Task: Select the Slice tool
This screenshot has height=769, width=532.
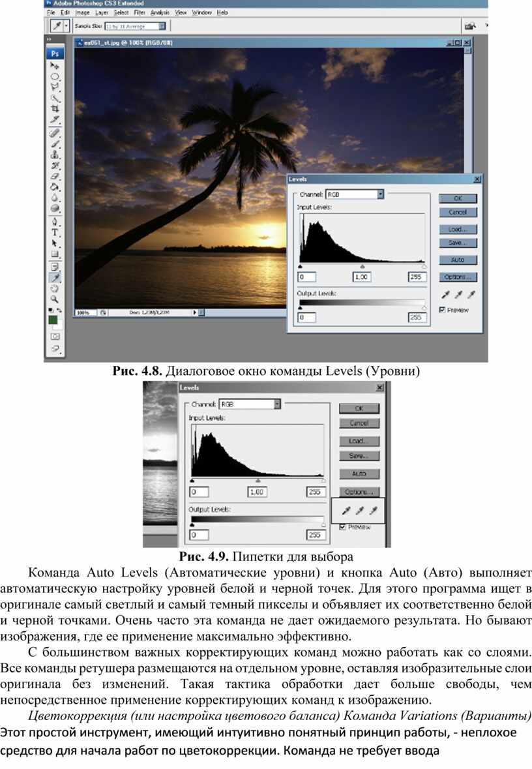Action: click(x=54, y=119)
